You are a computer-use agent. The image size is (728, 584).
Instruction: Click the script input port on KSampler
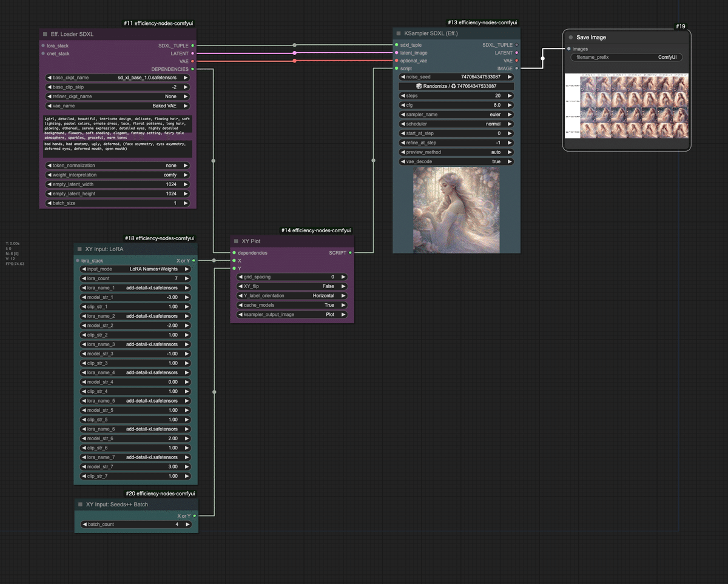click(x=396, y=69)
